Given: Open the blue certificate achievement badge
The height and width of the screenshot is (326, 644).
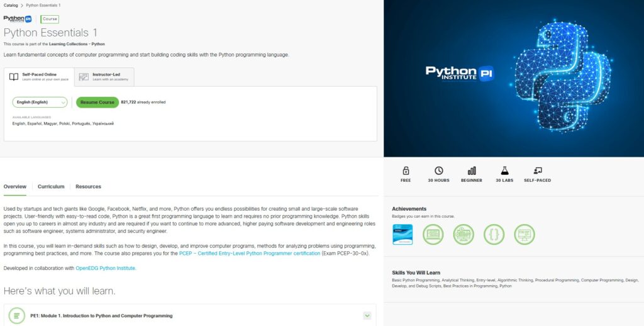Looking at the screenshot, I should [402, 234].
